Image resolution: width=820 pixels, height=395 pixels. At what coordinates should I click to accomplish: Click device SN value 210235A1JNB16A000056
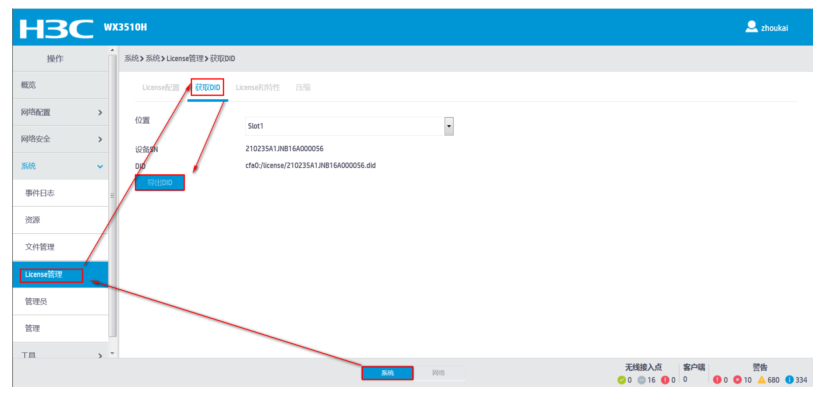coord(284,149)
